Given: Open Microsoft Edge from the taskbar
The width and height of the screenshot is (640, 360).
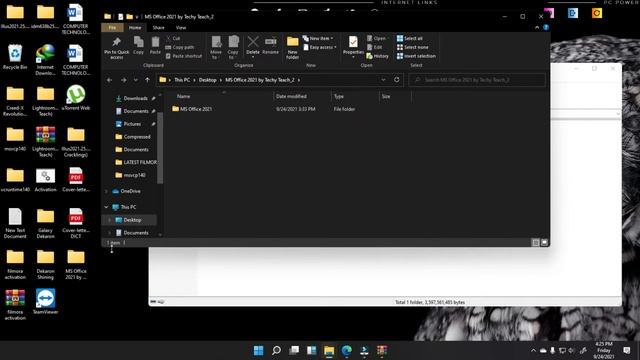Looking at the screenshot, I should 347,350.
